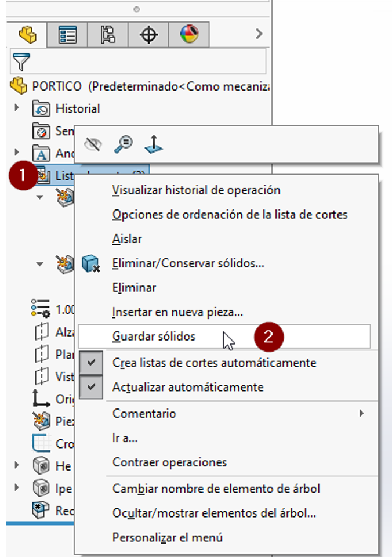Click Personalizar el menú entry
This screenshot has height=557, width=392.
point(168,537)
